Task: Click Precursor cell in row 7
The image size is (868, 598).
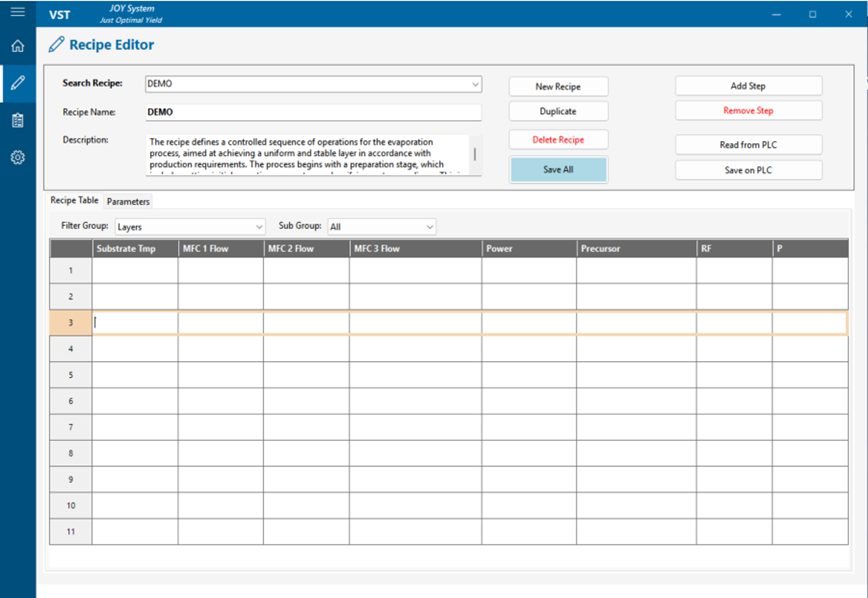Action: point(636,427)
